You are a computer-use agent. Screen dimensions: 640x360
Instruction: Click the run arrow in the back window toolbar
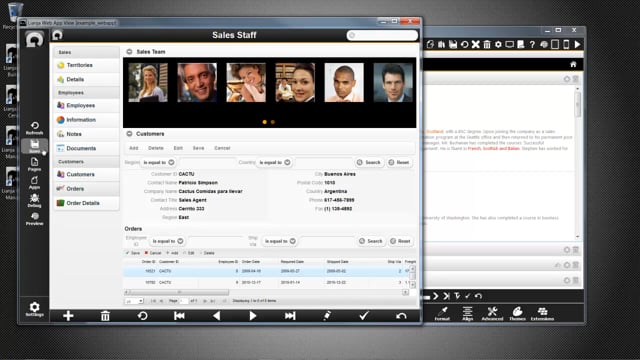pyautogui.click(x=577, y=44)
